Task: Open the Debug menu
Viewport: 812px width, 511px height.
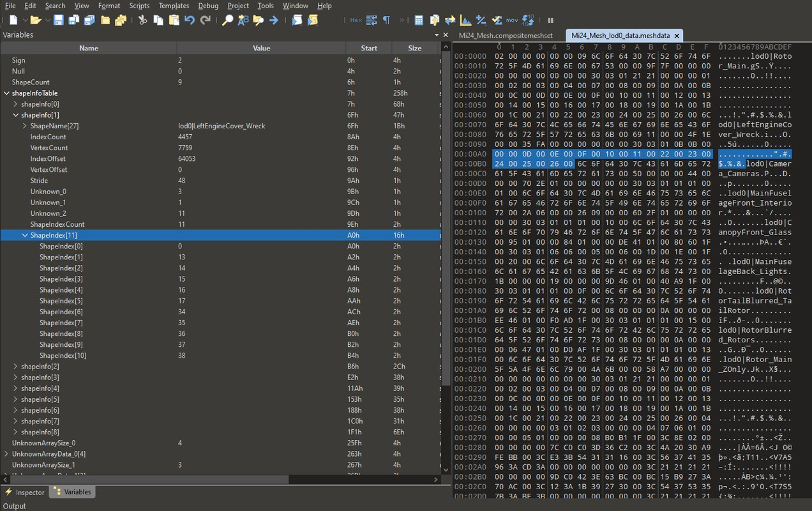Action: [208, 6]
